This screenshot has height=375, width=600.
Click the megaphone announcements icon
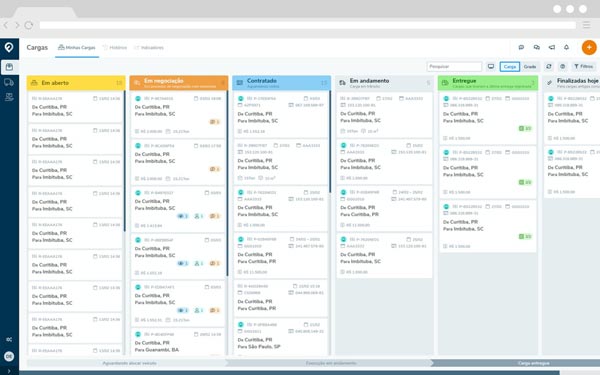[x=551, y=47]
